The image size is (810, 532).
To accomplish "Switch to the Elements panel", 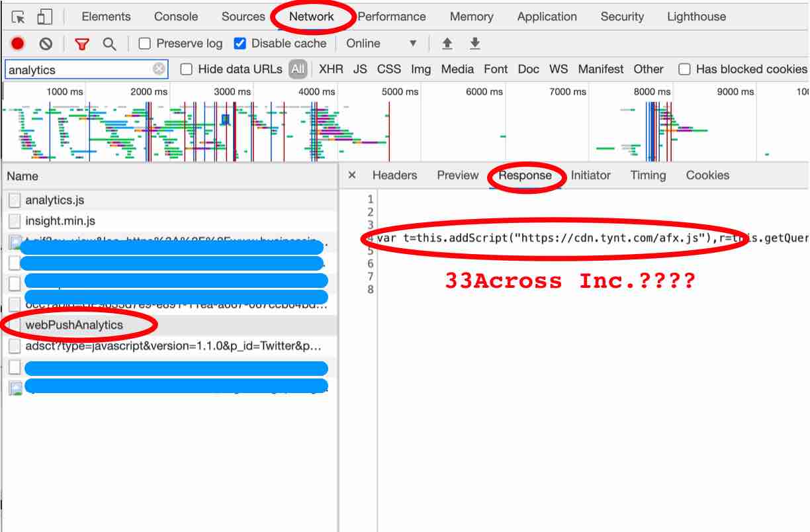I will (106, 17).
